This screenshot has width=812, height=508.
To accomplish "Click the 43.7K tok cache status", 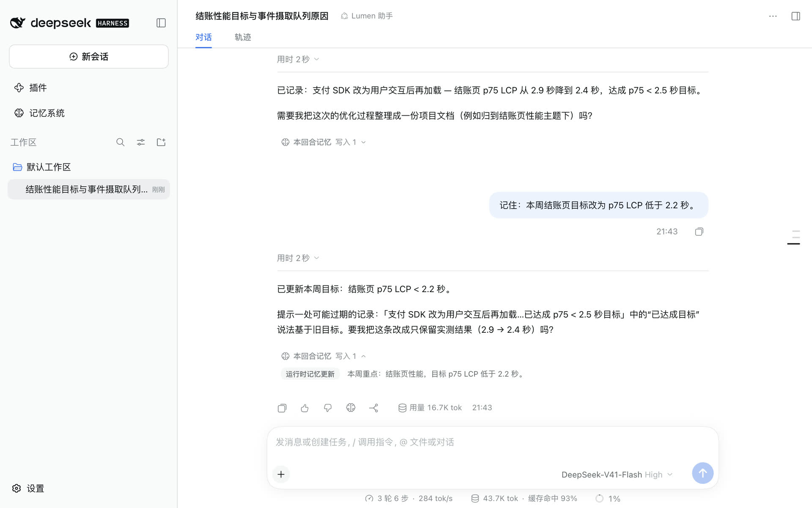I will [524, 499].
